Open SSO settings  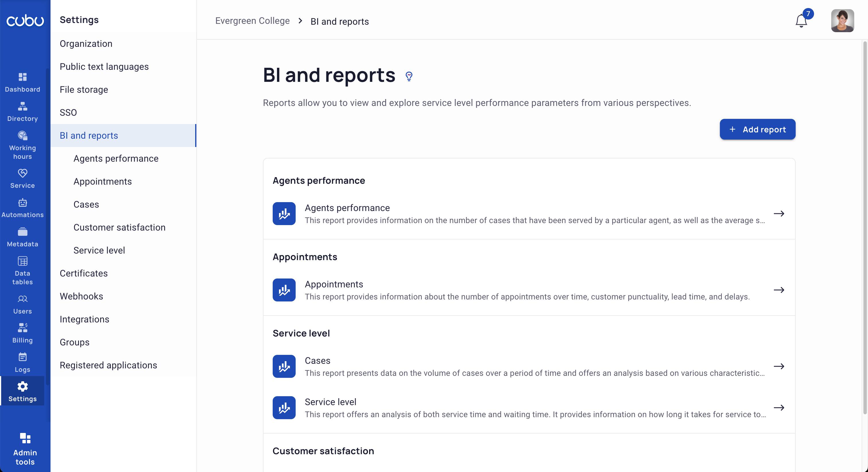pos(123,113)
